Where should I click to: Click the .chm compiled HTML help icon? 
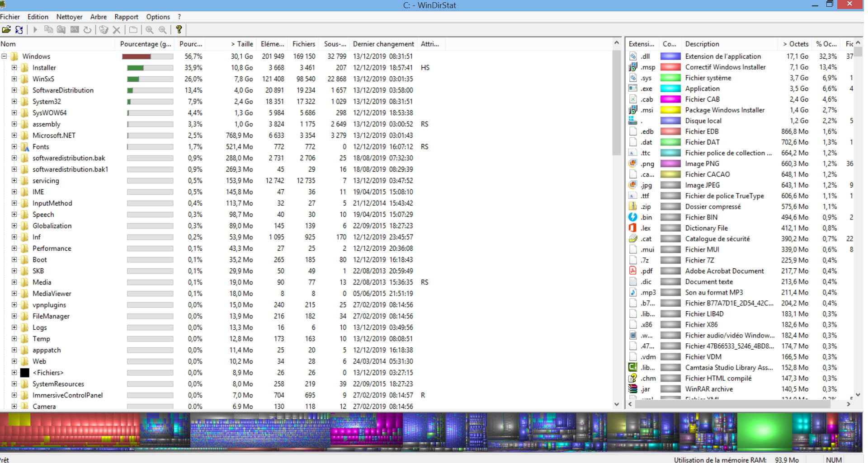coord(633,378)
